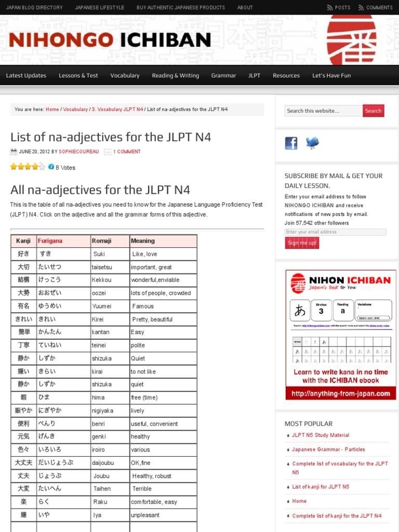The height and width of the screenshot is (532, 399).
Task: Rate the post with the first star
Action: click(14, 167)
